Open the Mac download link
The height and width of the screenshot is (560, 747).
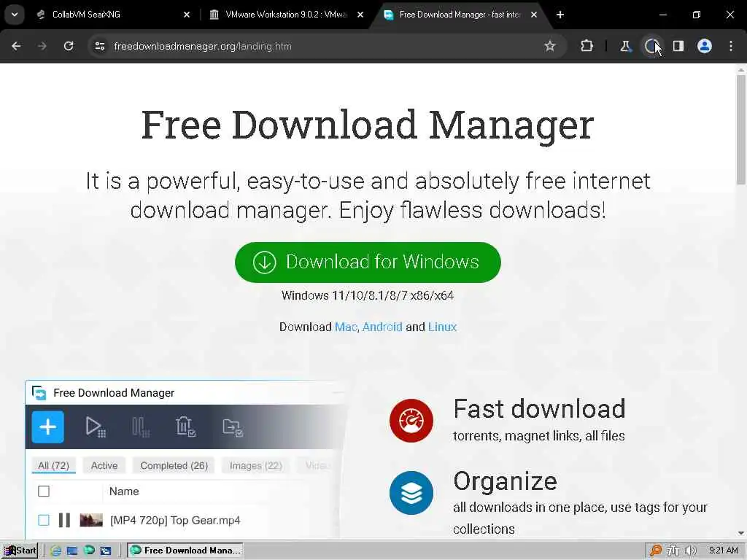(x=346, y=327)
